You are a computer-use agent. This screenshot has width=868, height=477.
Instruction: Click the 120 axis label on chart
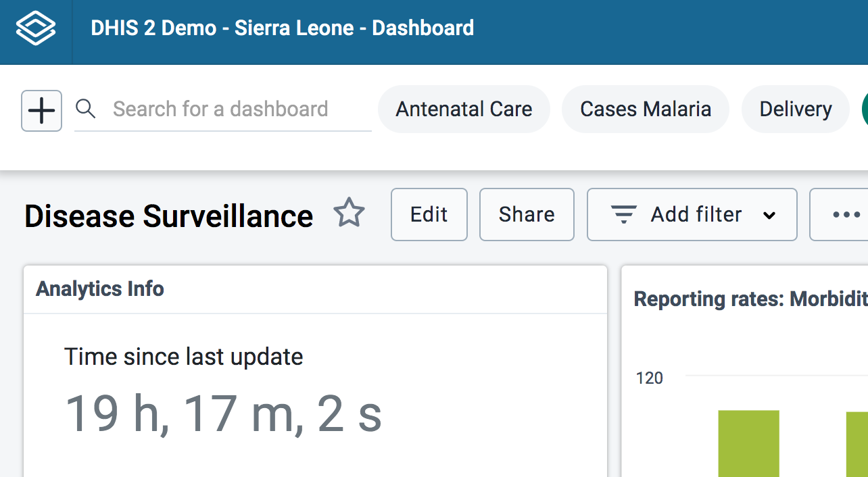(x=649, y=378)
